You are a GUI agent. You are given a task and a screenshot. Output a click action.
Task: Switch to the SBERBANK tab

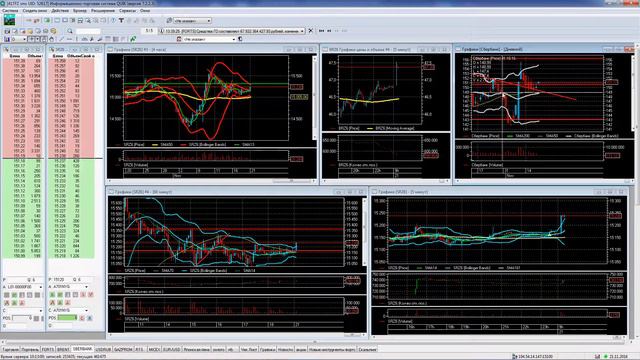(x=82, y=349)
